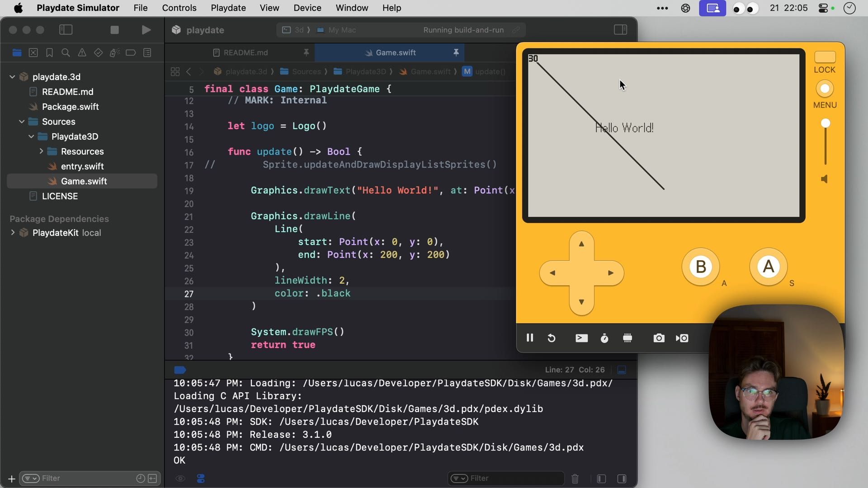Image resolution: width=868 pixels, height=488 pixels.
Task: Clear console with the trash icon
Action: point(575,479)
